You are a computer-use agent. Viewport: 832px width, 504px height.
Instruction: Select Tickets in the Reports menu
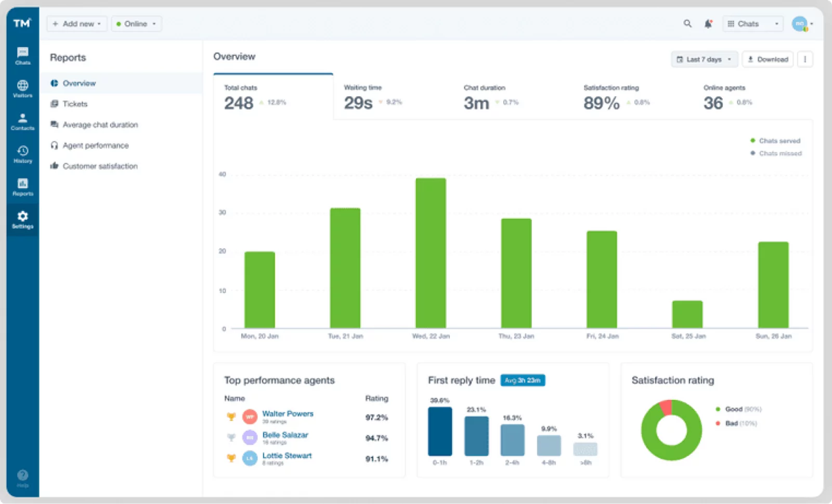(121, 104)
